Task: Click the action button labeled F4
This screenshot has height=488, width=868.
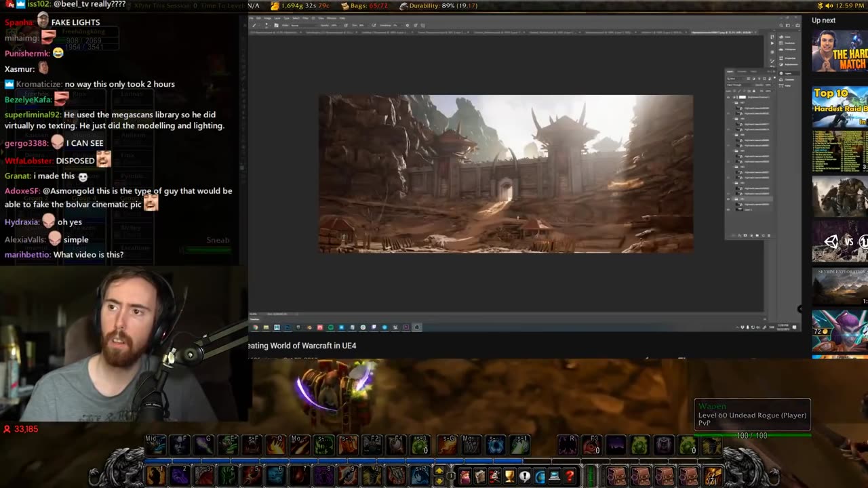Action: pyautogui.click(x=396, y=445)
